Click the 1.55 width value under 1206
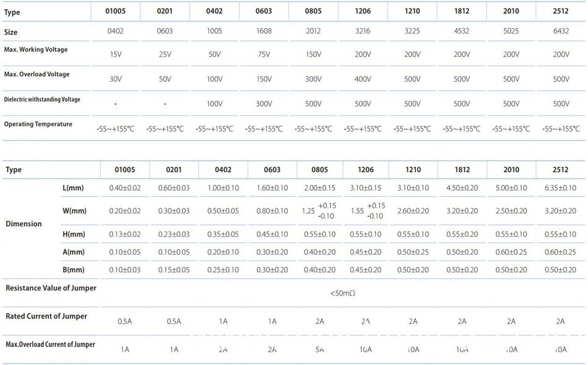This screenshot has width=588, height=365. click(x=357, y=211)
